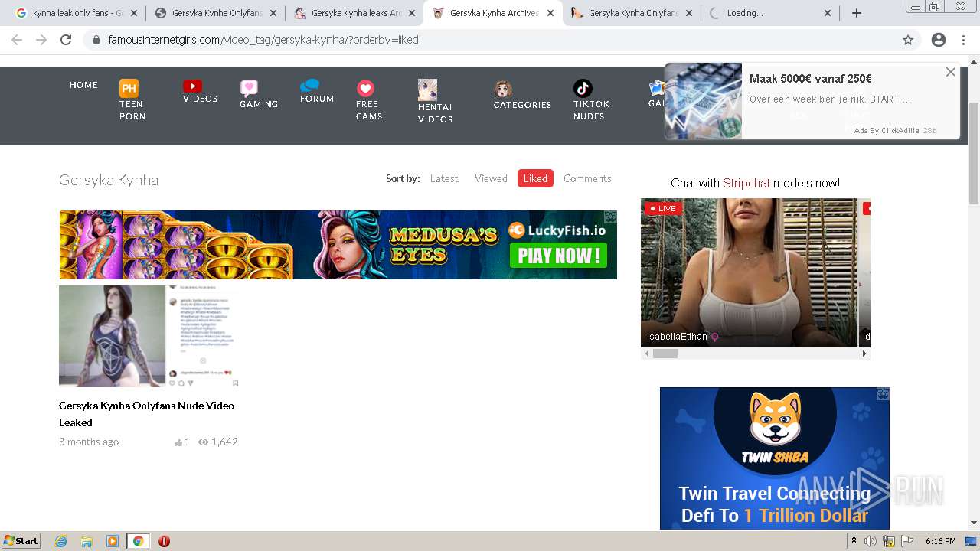Click page scrollbar up arrow

coord(974,62)
